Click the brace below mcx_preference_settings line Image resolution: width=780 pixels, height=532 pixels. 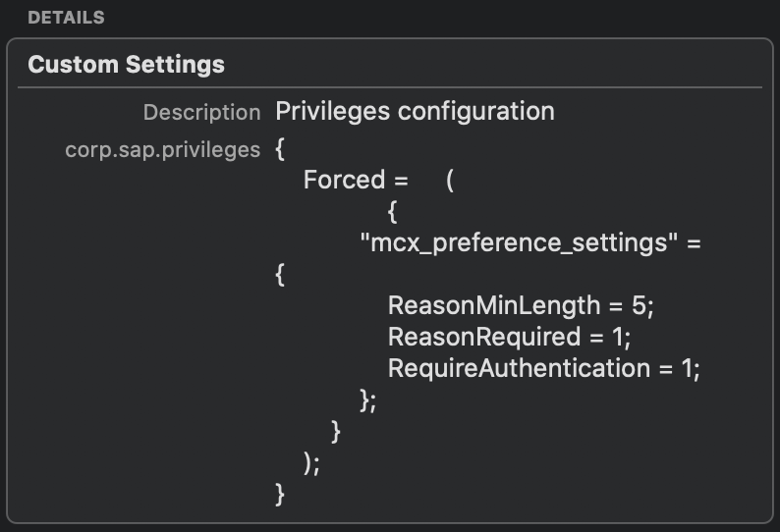[280, 274]
